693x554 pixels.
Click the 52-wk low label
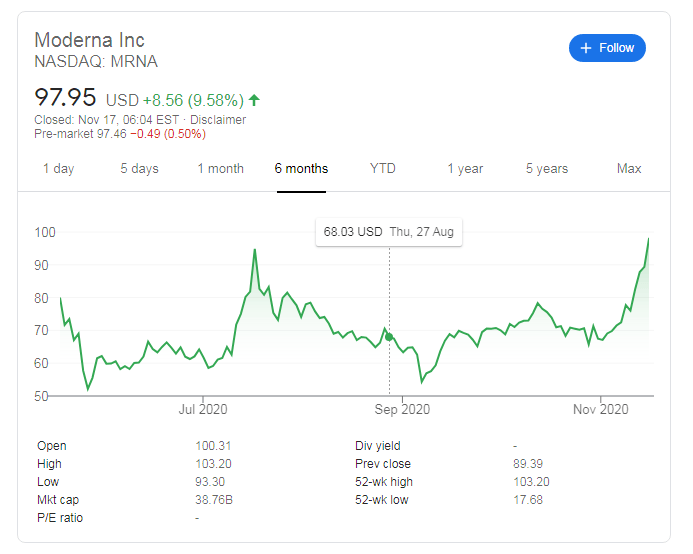(382, 500)
